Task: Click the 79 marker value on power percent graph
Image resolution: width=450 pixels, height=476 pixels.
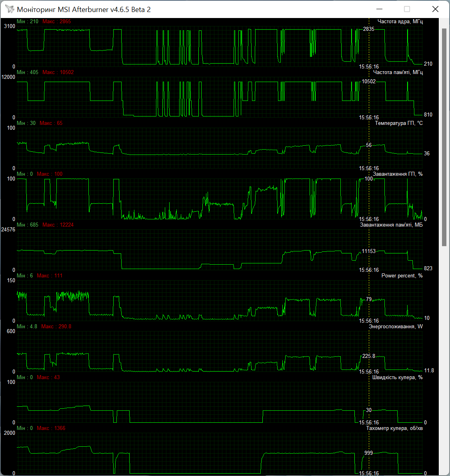Action: (x=369, y=299)
